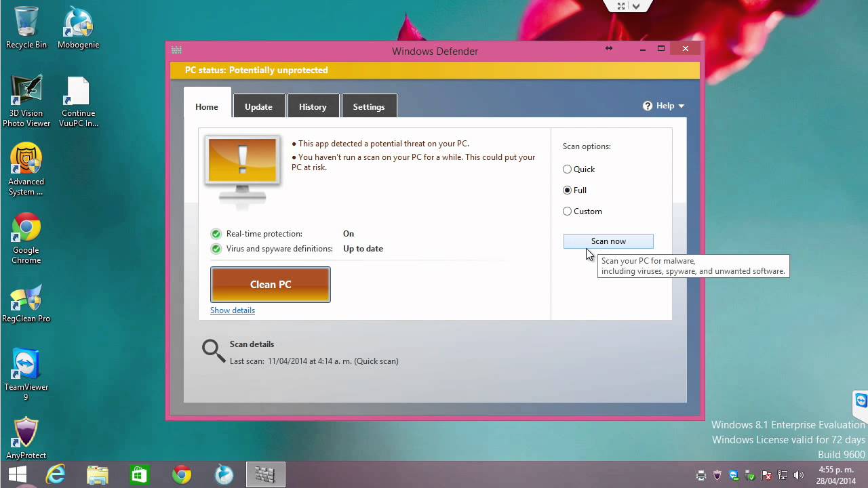Minimize the Windows Defender window

(643, 49)
